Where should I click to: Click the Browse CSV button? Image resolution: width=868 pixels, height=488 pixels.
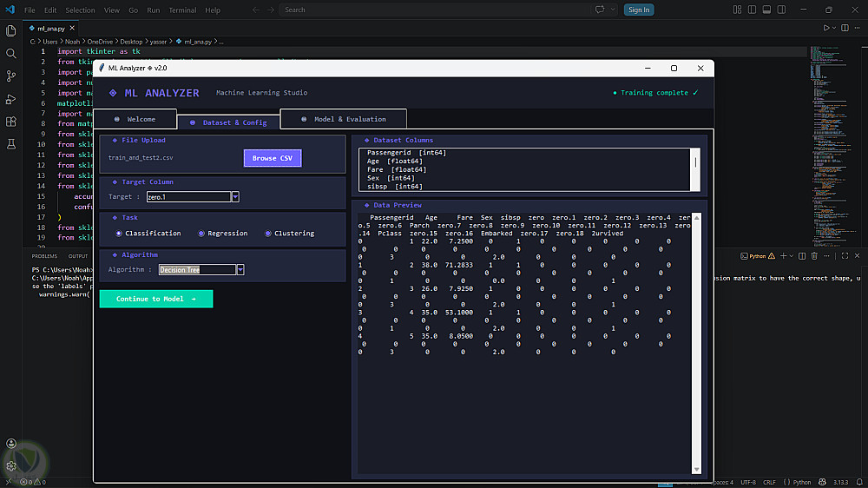273,158
